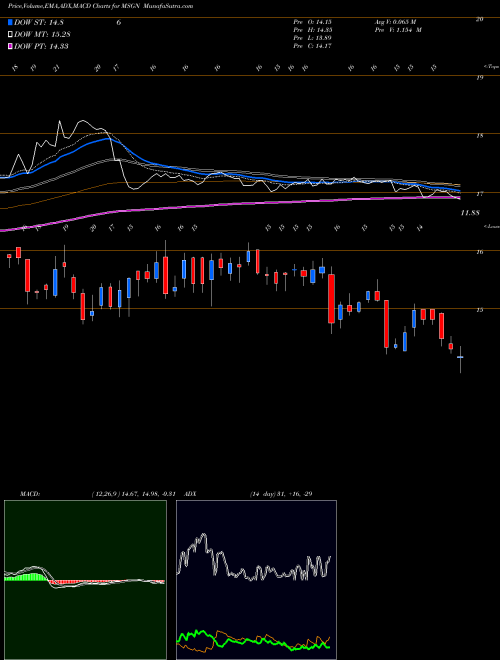Click the last candlestick on the right
This screenshot has width=500, height=660.
[460, 357]
